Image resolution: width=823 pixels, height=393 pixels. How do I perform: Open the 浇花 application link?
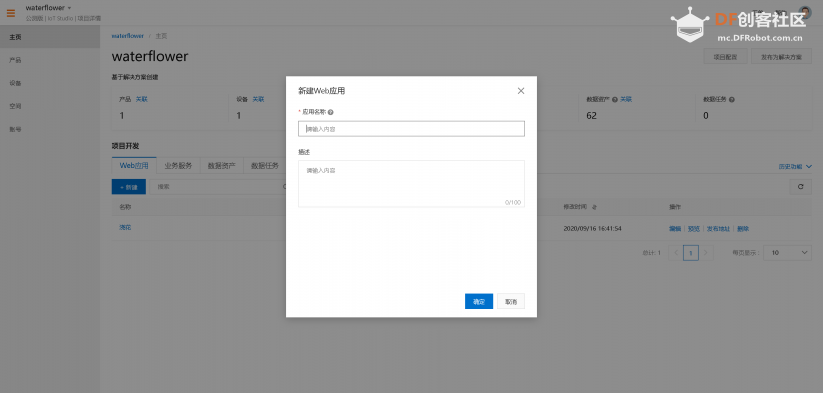[125, 227]
